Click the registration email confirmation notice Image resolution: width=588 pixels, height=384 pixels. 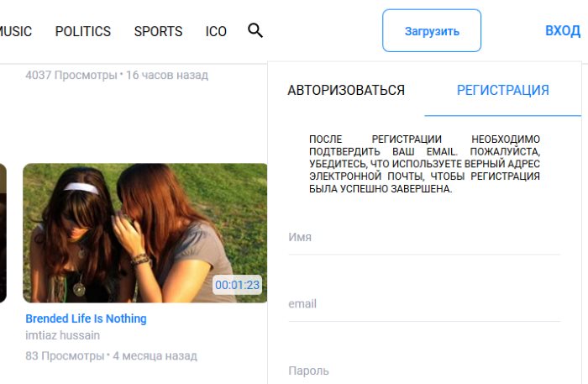[423, 164]
